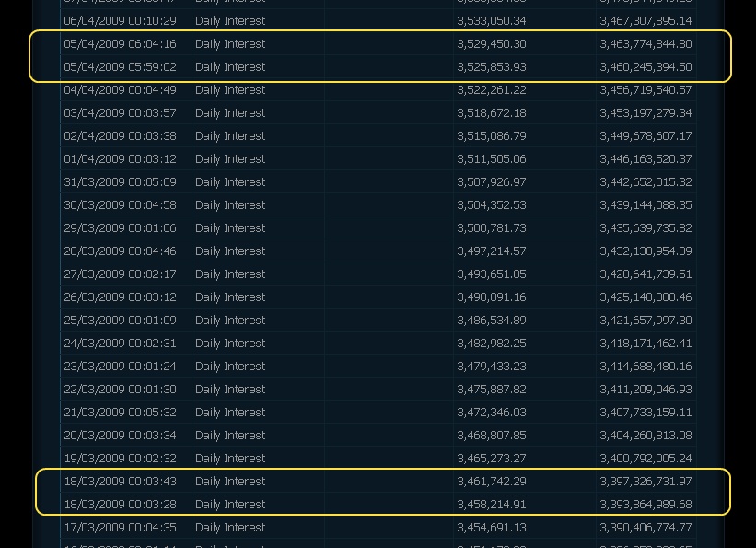Viewport: 756px width, 548px height.
Task: Select interest amount 3,458,214.91
Action: point(492,505)
